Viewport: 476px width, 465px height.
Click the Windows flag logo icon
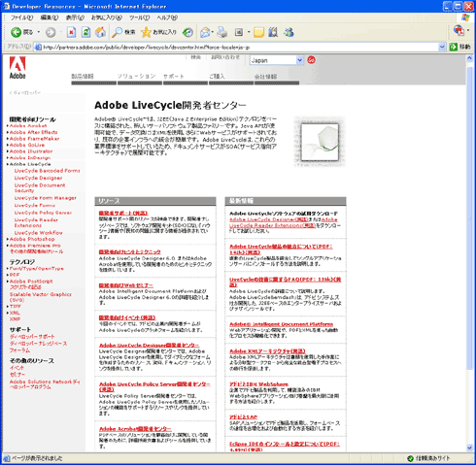pyautogui.click(x=465, y=17)
